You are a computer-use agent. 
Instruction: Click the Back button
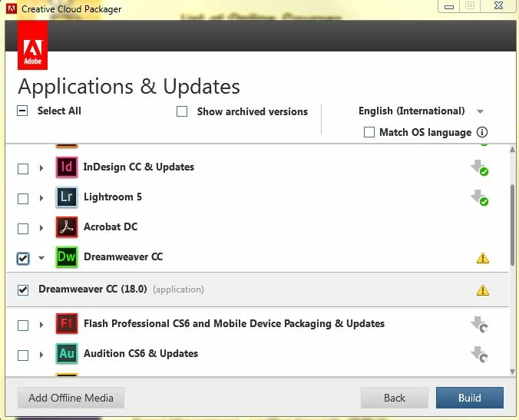click(395, 398)
